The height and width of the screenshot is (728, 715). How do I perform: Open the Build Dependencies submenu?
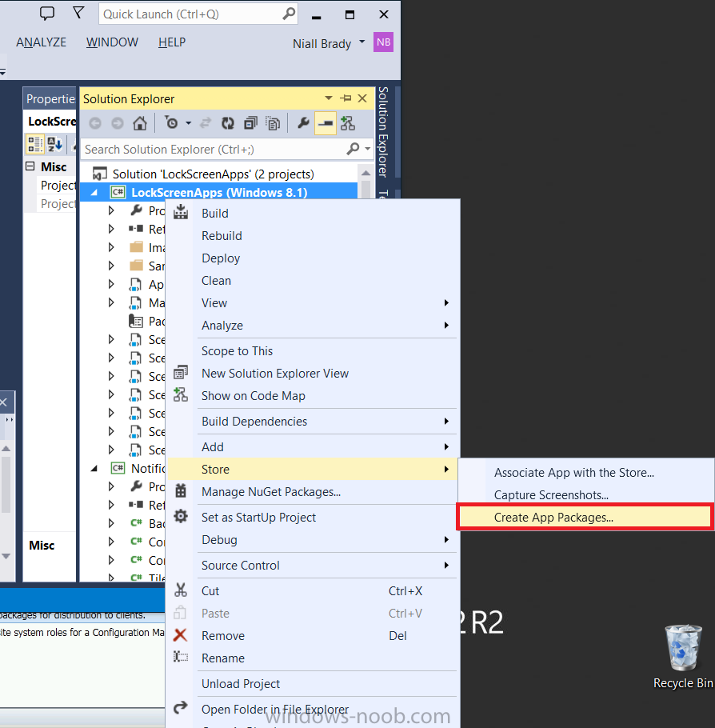click(x=313, y=421)
